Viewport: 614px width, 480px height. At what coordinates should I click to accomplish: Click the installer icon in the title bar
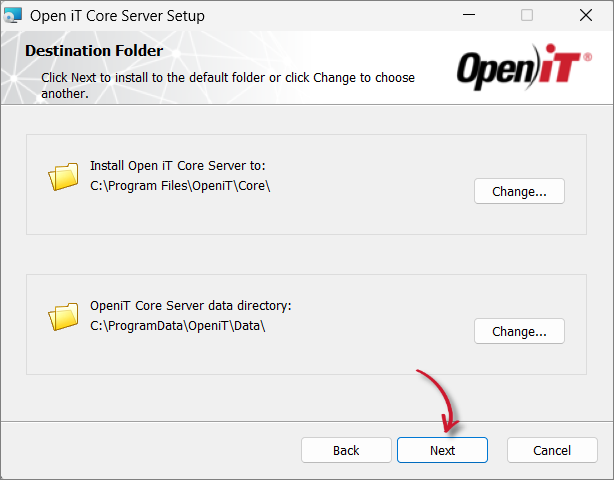13,16
